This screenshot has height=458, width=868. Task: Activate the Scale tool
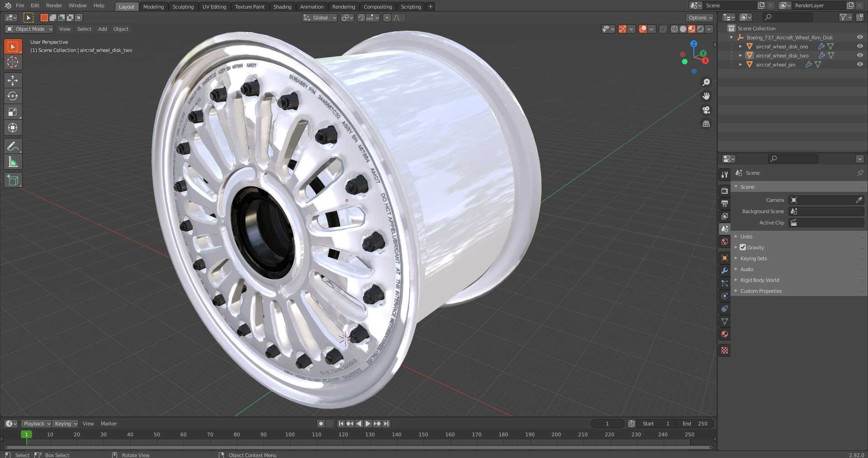(13, 112)
